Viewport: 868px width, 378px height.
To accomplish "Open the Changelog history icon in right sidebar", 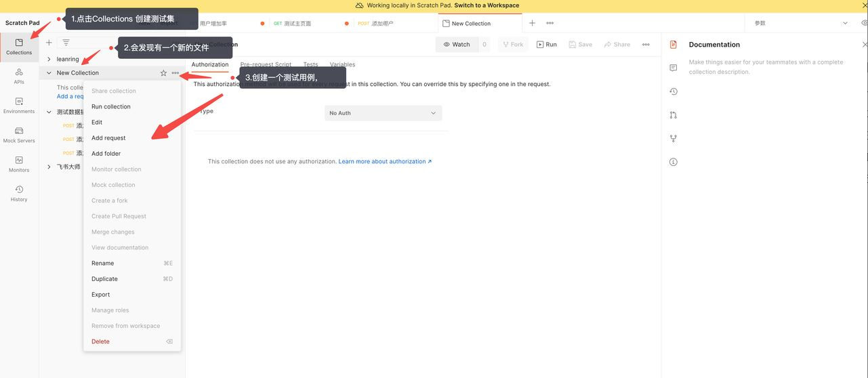I will pos(673,91).
